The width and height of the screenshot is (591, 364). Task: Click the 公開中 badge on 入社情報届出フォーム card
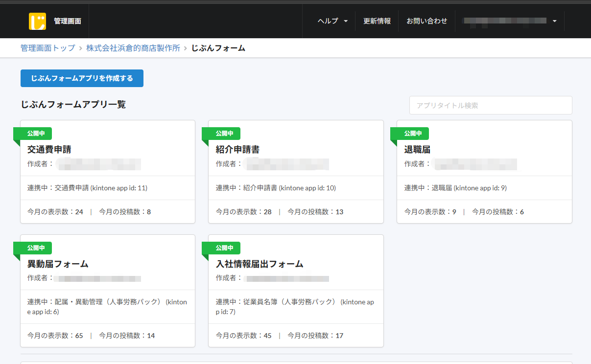click(x=224, y=248)
